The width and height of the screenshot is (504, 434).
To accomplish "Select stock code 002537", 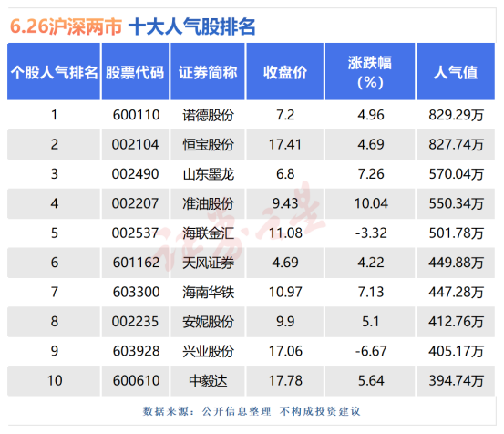I will [x=135, y=233].
